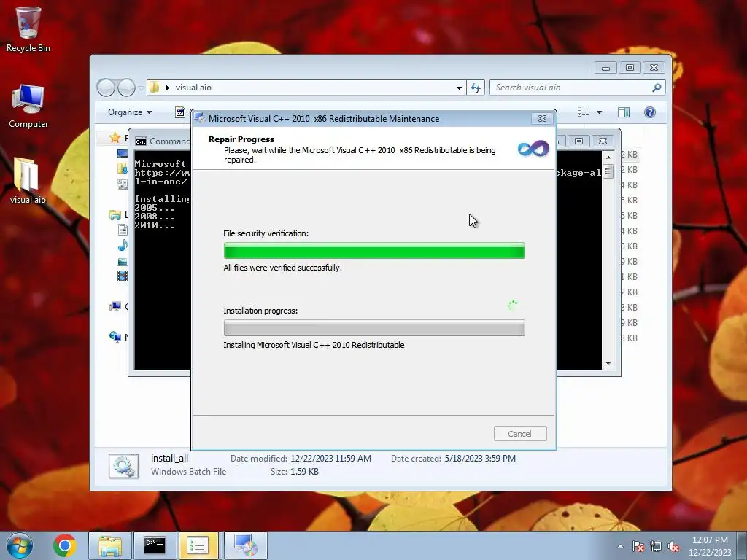Click the install_all name in details pane
747x560 pixels.
point(169,459)
